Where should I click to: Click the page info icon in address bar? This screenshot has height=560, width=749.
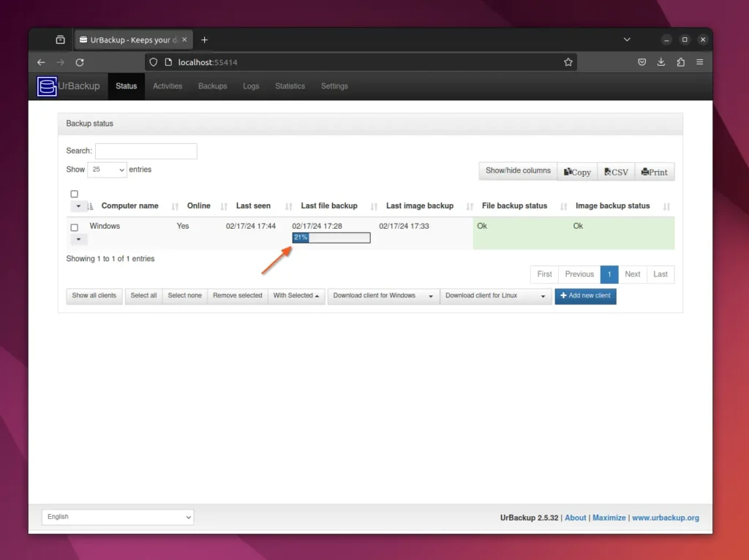(x=168, y=62)
